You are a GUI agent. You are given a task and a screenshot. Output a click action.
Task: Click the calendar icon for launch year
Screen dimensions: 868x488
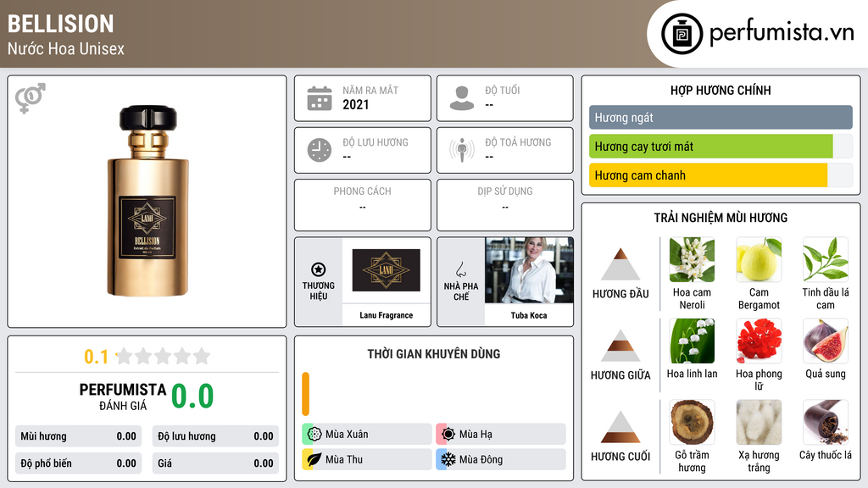pos(320,98)
